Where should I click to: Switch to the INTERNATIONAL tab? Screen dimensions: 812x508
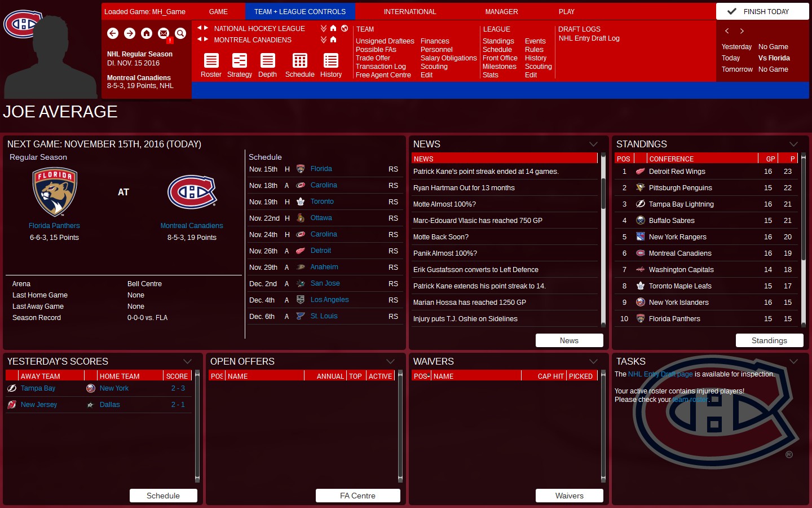tap(410, 11)
